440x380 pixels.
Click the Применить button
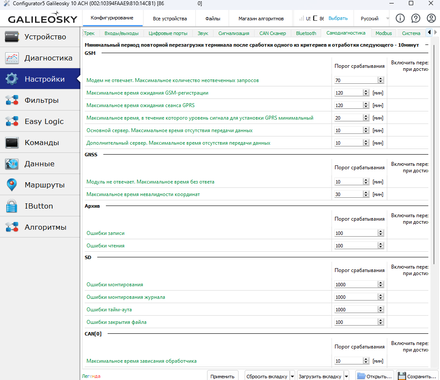pos(223,376)
